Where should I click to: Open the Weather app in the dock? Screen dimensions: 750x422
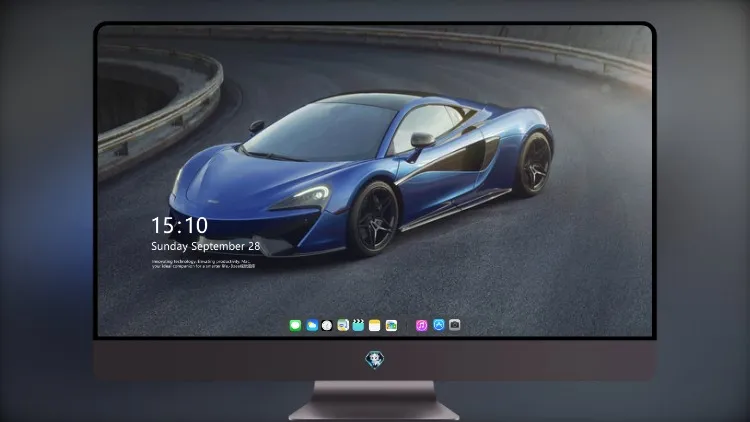pyautogui.click(x=312, y=326)
